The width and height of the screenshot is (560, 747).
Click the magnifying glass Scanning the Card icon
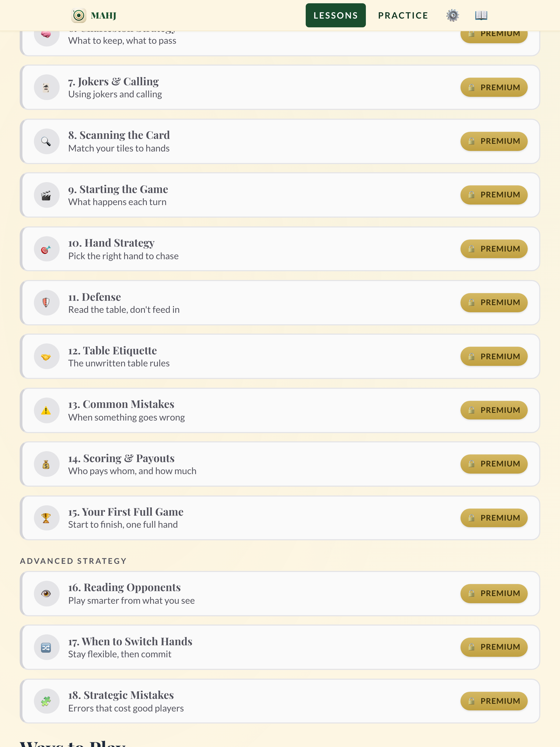[x=46, y=141]
